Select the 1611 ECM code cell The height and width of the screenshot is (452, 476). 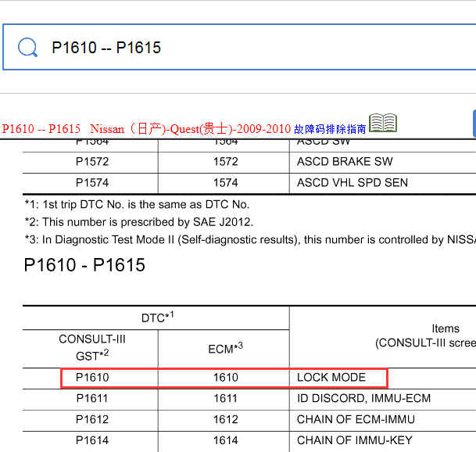(x=226, y=398)
